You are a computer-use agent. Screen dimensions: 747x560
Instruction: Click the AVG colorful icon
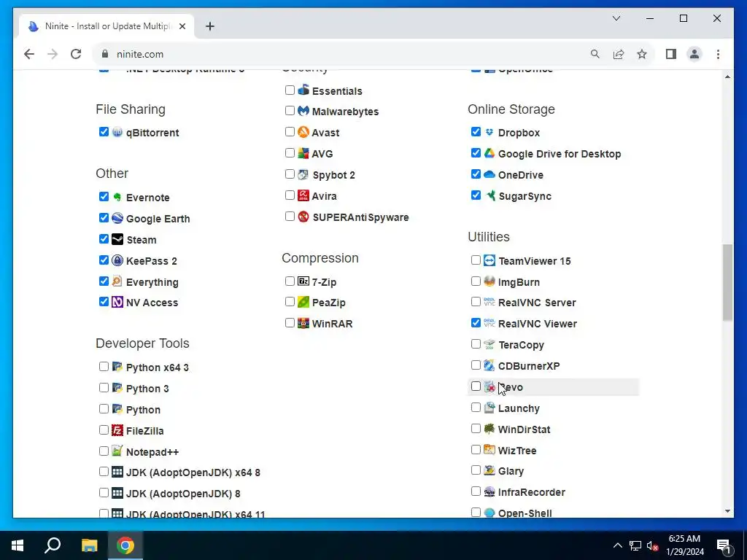(x=303, y=153)
